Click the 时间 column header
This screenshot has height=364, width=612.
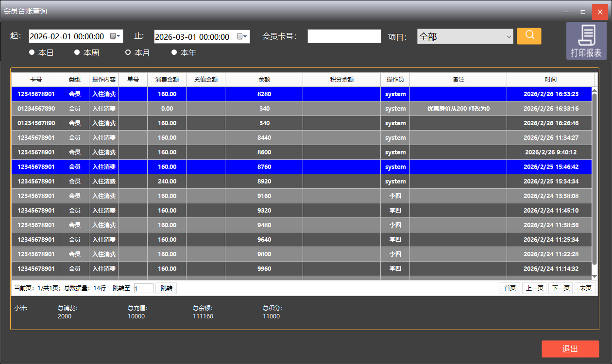tap(550, 80)
